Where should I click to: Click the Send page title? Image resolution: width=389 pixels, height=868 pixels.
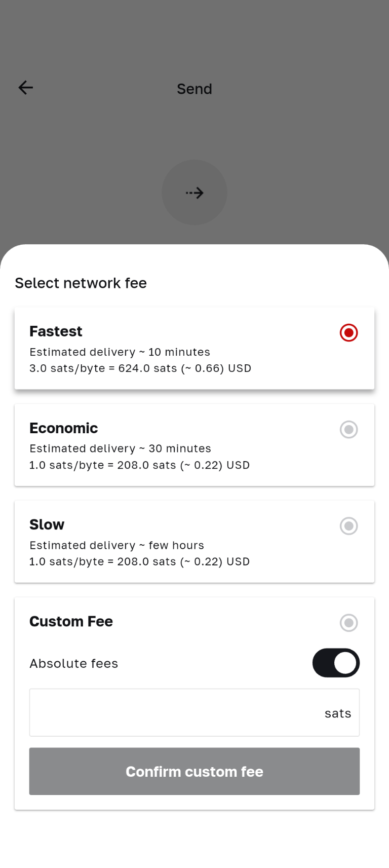[x=194, y=89]
